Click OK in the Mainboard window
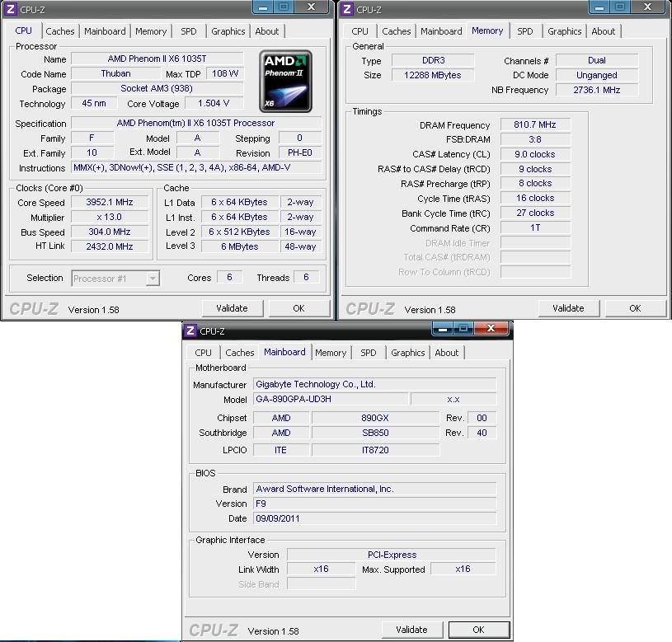Image resolution: width=672 pixels, height=642 pixels. (478, 630)
